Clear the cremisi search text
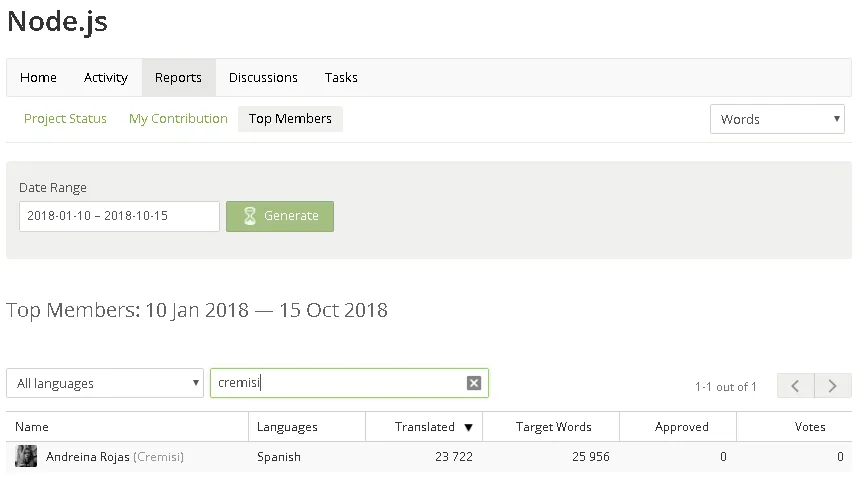 click(474, 383)
